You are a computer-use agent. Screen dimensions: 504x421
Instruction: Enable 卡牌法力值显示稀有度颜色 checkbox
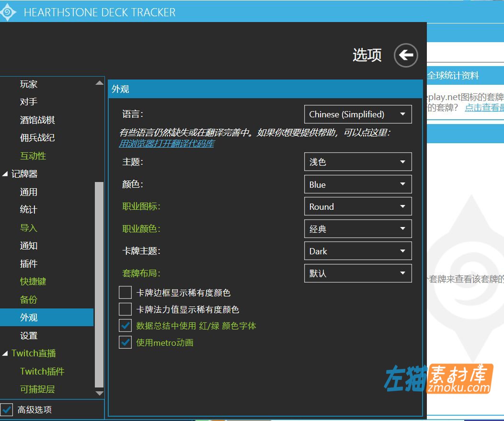pyautogui.click(x=125, y=309)
